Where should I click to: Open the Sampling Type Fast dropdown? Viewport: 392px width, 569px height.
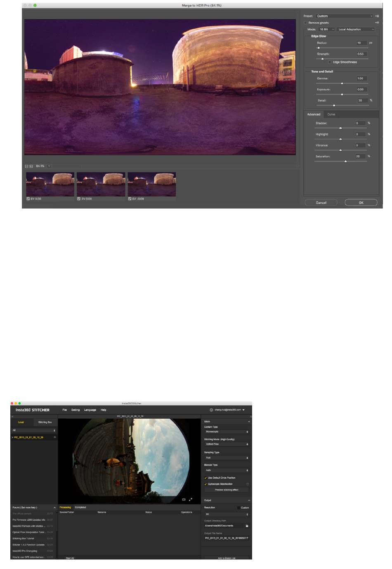(x=227, y=458)
